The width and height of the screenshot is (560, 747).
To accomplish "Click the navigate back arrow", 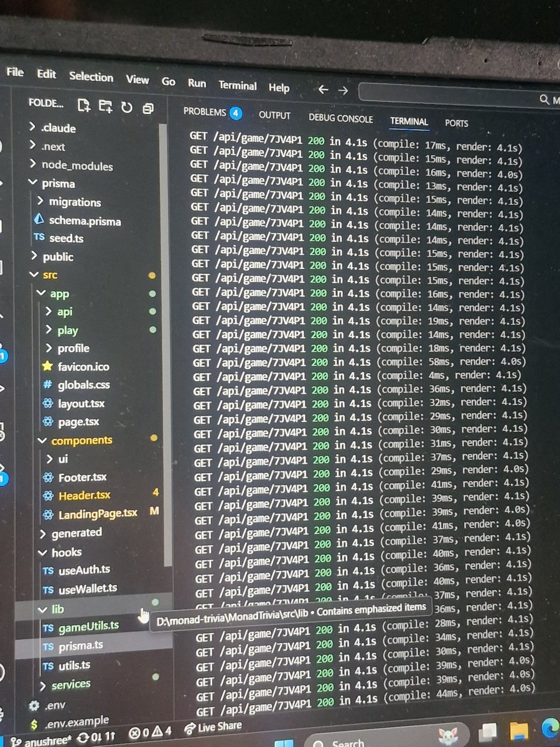I will [323, 90].
